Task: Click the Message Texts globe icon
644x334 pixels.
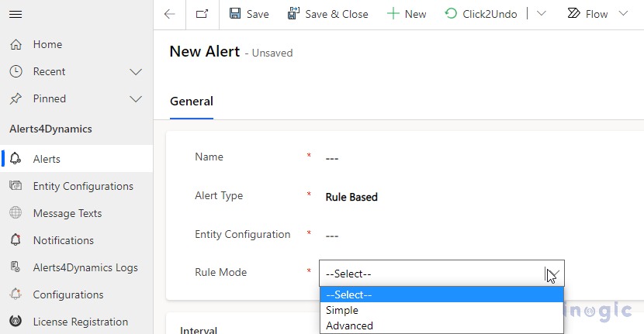Action: 16,212
